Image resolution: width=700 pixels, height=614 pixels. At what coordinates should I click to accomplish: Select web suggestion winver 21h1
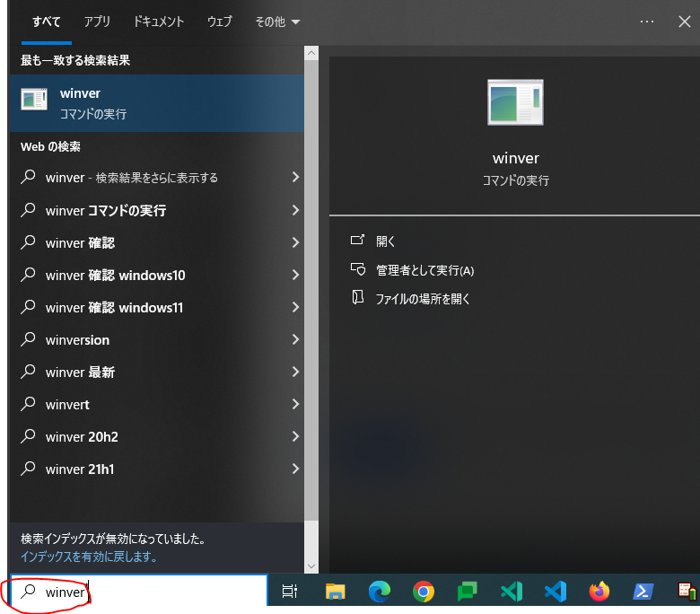[156, 469]
